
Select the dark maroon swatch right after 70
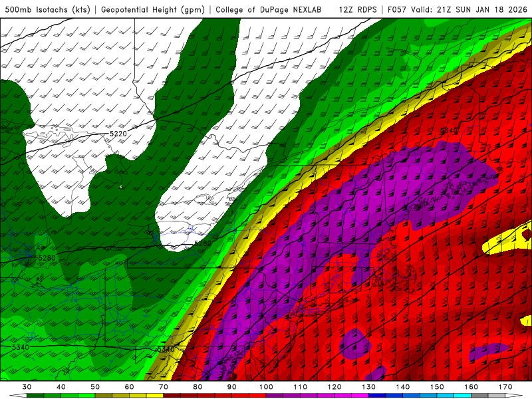coord(172,396)
